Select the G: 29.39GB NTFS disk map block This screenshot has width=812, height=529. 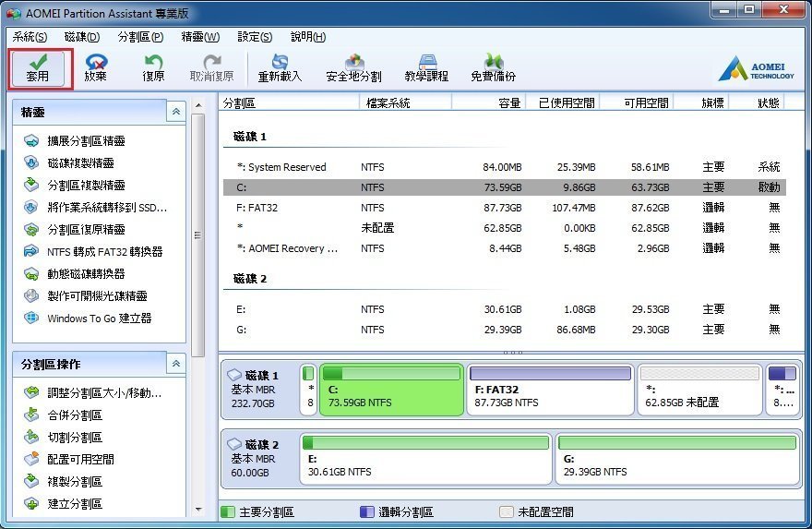click(x=678, y=459)
